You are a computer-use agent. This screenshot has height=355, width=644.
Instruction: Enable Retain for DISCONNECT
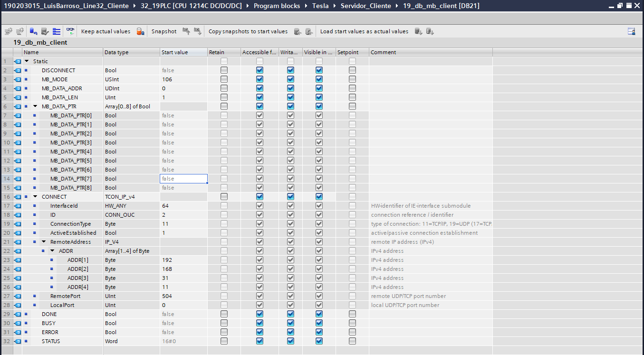[x=224, y=70]
